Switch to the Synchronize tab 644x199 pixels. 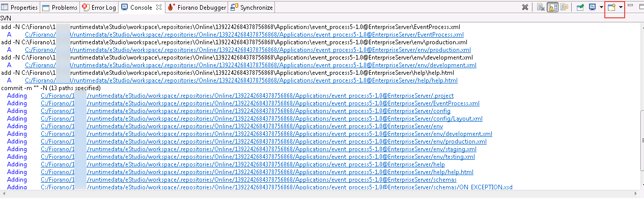[251, 8]
